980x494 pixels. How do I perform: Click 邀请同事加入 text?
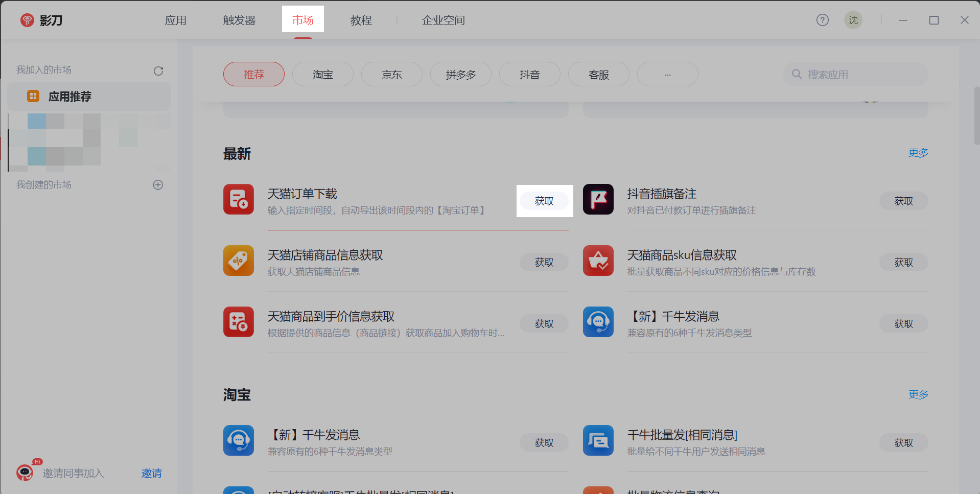tap(74, 473)
